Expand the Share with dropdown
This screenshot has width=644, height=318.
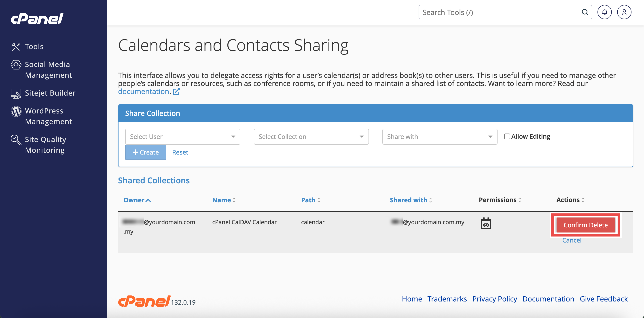(x=439, y=136)
